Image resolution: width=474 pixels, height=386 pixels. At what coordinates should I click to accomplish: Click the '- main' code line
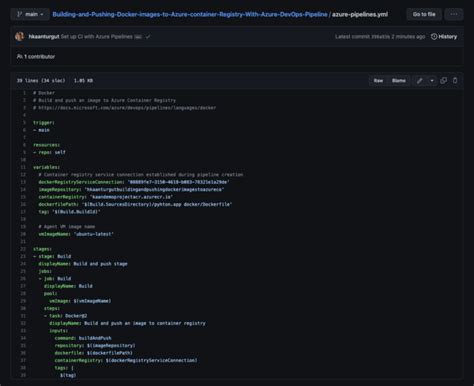click(41, 130)
